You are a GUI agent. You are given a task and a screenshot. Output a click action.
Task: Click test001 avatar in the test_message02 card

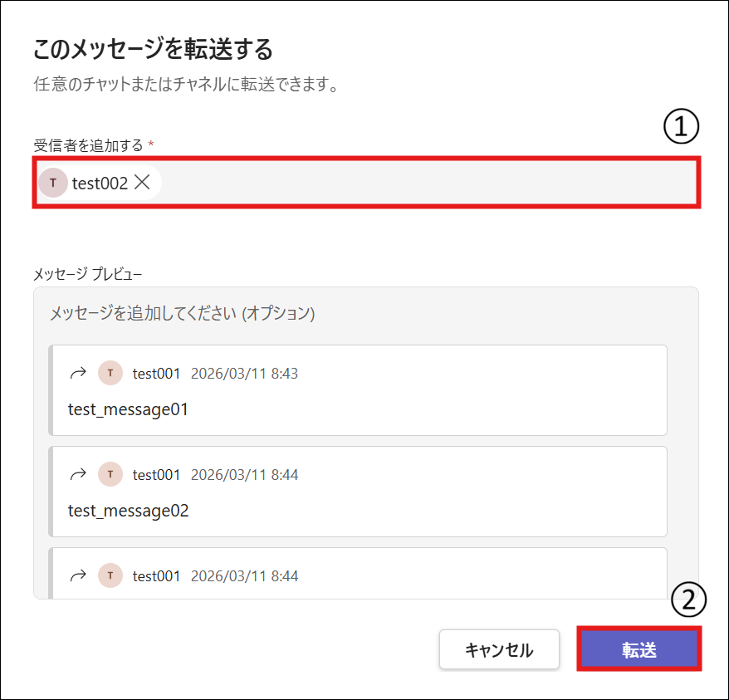click(x=110, y=475)
